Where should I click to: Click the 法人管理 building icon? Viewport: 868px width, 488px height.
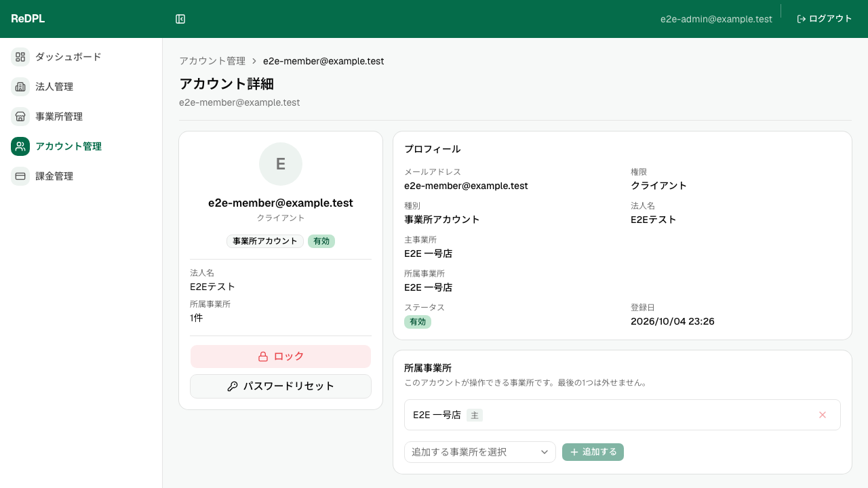[20, 87]
